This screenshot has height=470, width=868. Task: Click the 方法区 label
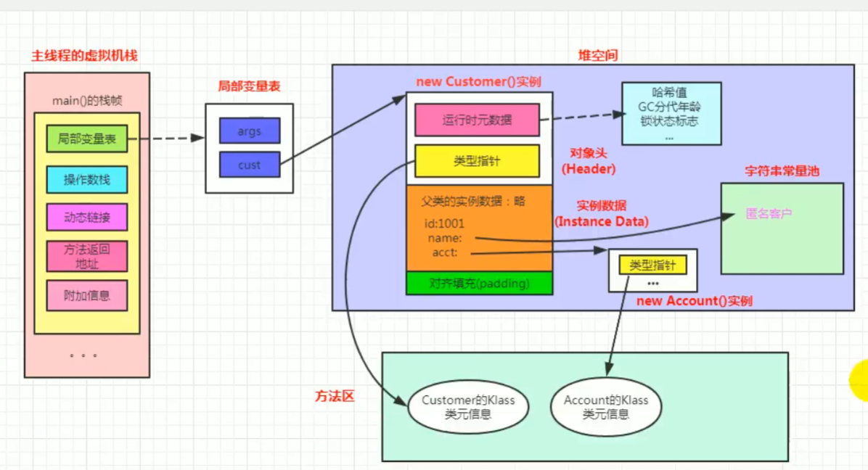335,396
